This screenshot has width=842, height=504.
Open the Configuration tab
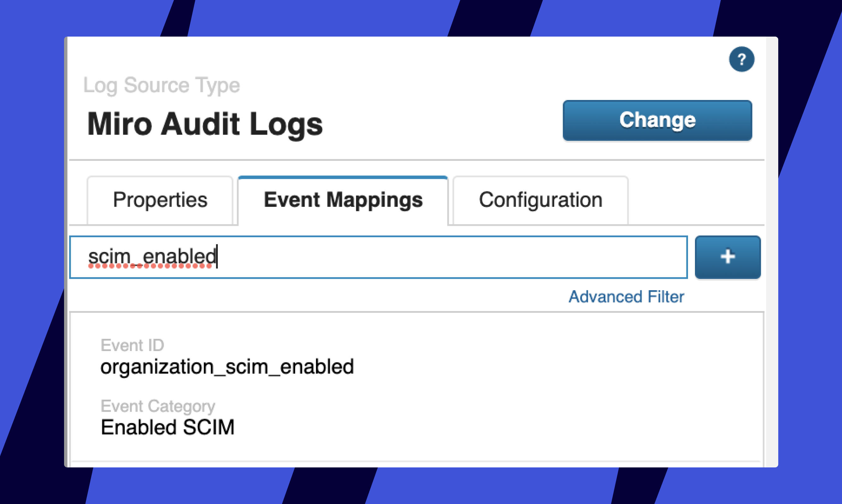pyautogui.click(x=540, y=200)
